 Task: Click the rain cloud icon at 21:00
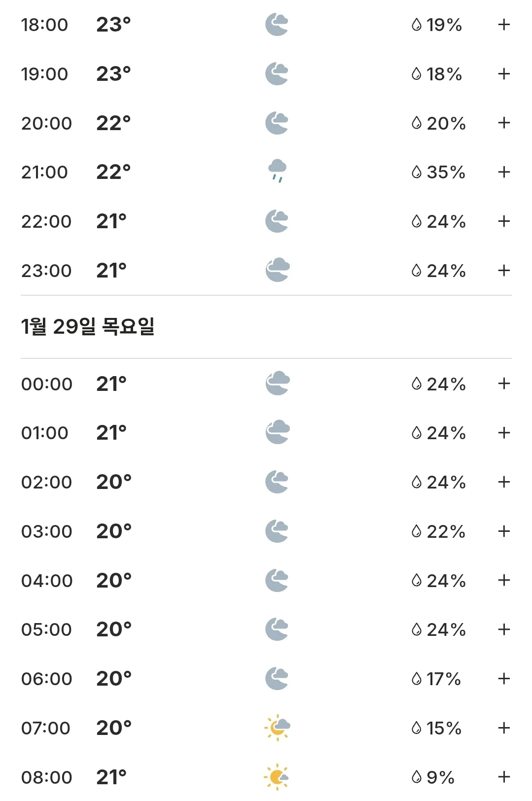click(x=277, y=171)
